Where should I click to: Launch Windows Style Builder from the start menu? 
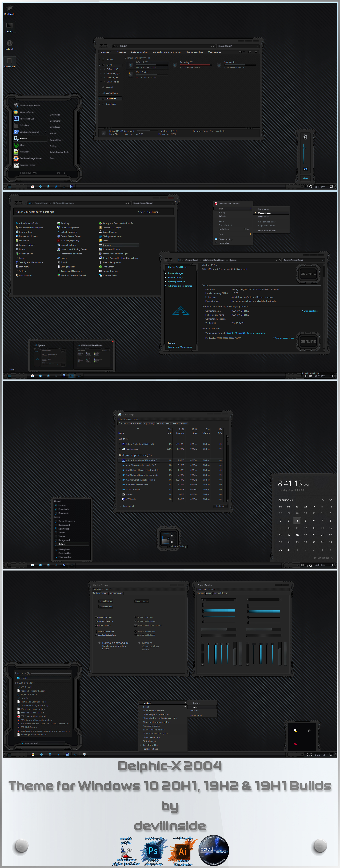coord(27,105)
